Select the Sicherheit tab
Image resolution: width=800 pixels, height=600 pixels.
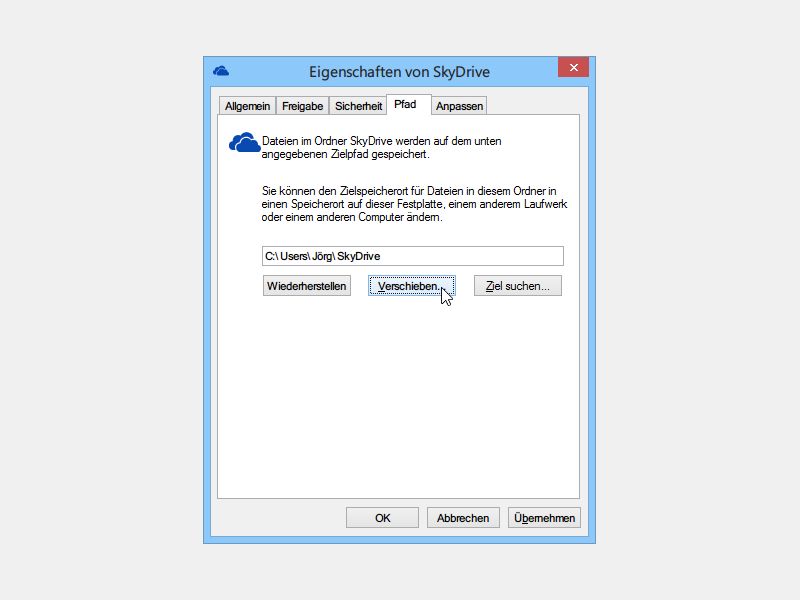(358, 106)
